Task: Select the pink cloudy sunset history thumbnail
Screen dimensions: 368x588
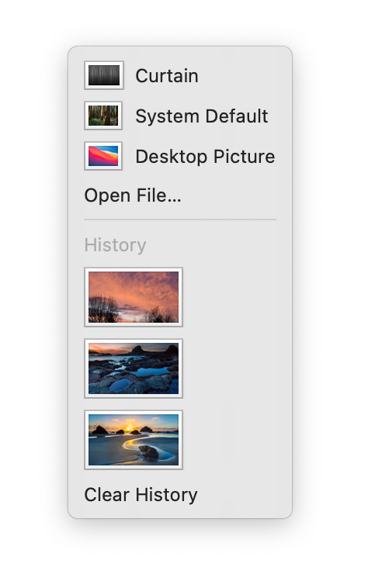Action: pyautogui.click(x=134, y=297)
